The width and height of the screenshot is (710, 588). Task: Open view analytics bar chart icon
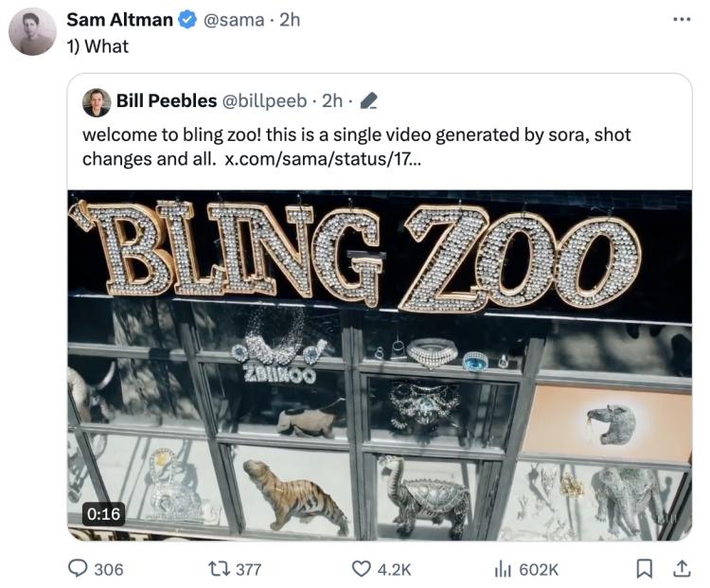[x=503, y=568]
